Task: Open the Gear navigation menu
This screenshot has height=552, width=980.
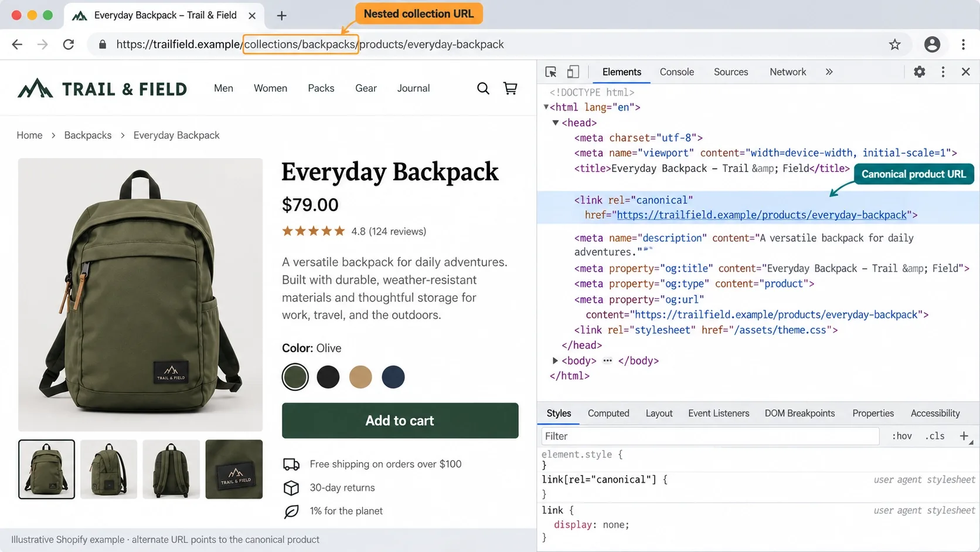Action: pyautogui.click(x=366, y=88)
